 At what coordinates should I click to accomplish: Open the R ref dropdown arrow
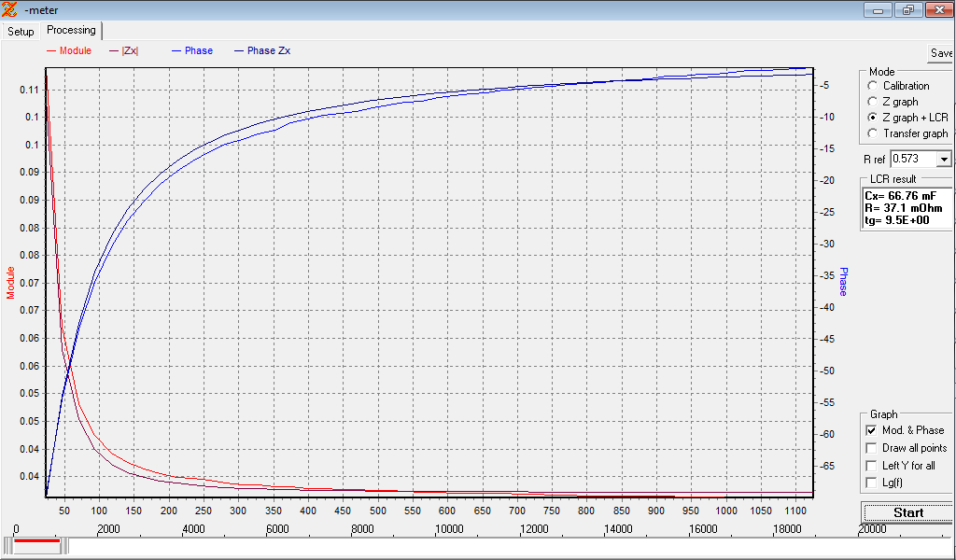[944, 160]
